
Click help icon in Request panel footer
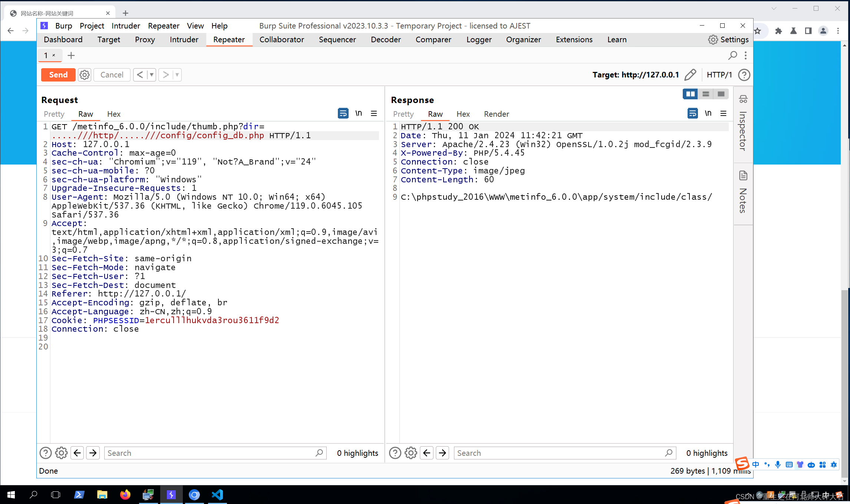45,453
